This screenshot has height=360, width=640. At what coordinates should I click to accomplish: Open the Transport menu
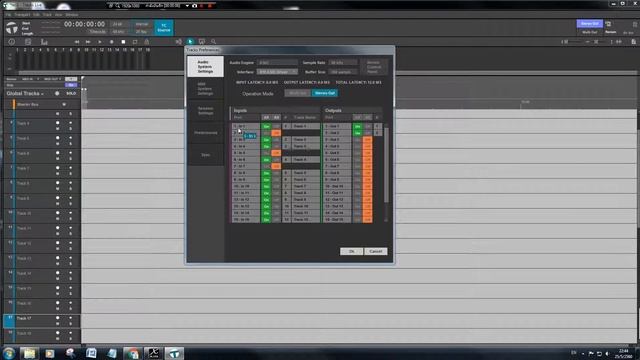22,15
